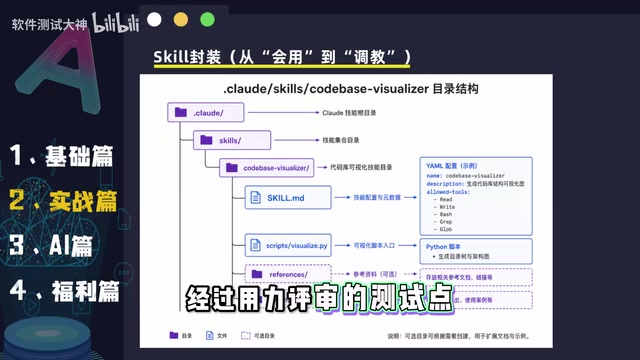640x360 pixels.
Task: Click the legend file icon for 文件
Action: click(x=209, y=336)
